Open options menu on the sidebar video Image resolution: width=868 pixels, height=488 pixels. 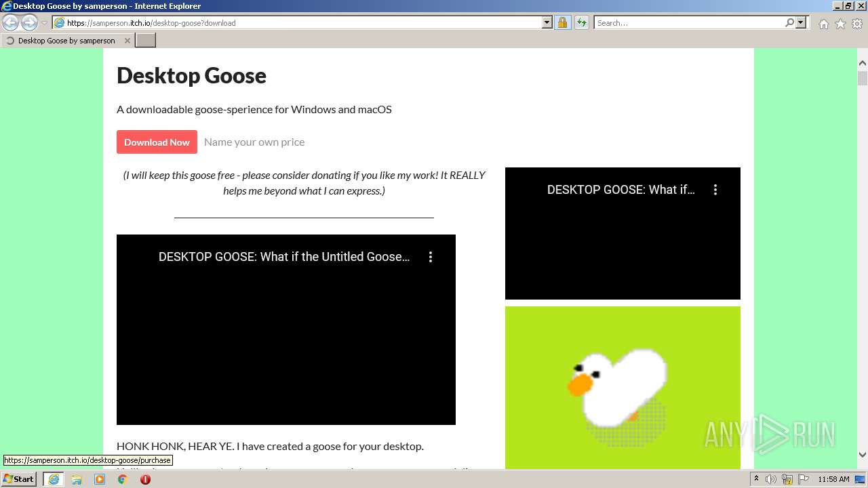(x=715, y=190)
